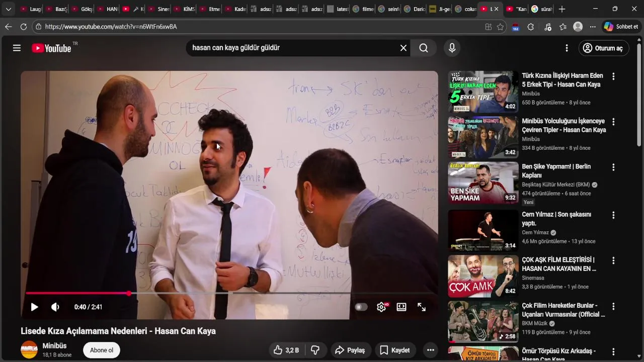Viewport: 644px width, 362px height.
Task: Open the YouTube hamburger guide menu
Action: click(x=17, y=48)
